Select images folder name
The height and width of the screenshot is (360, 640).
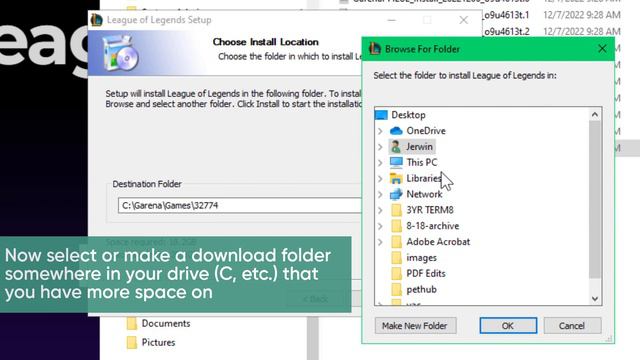421,258
